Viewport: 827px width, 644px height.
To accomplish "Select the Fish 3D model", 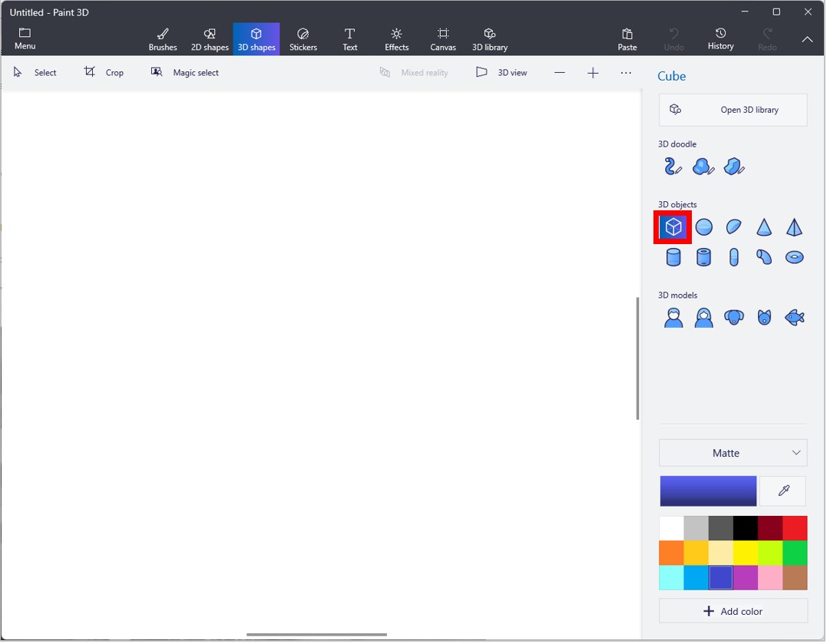I will tap(794, 317).
